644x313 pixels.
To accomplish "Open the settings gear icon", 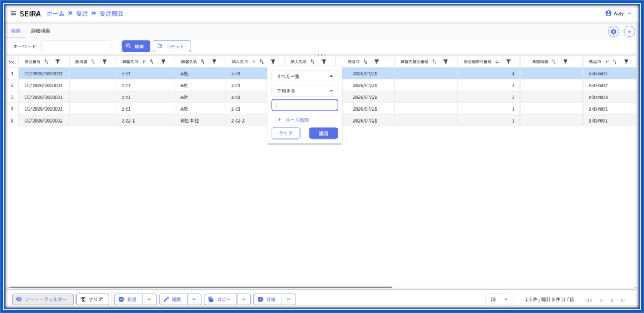I will tap(614, 31).
